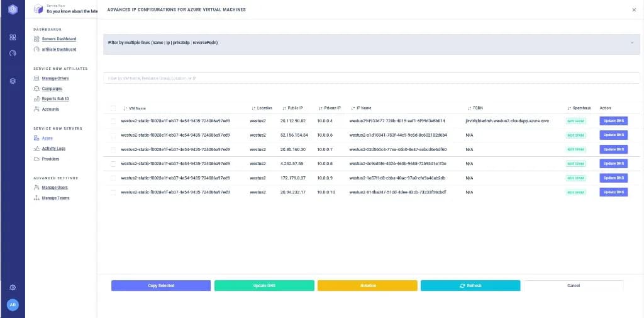Sort by VM Name column arrows
Viewport: 644px width, 318px height.
point(125,108)
